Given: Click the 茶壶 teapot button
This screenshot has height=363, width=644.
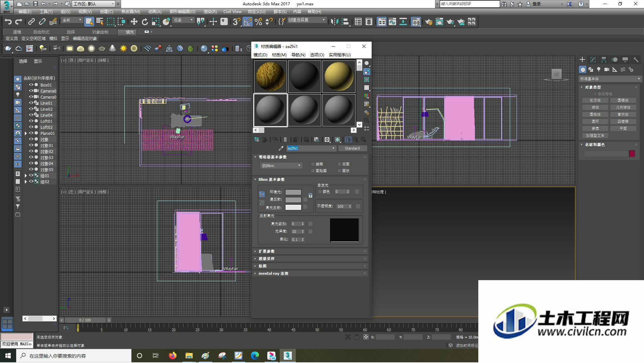Looking at the screenshot, I should (595, 128).
